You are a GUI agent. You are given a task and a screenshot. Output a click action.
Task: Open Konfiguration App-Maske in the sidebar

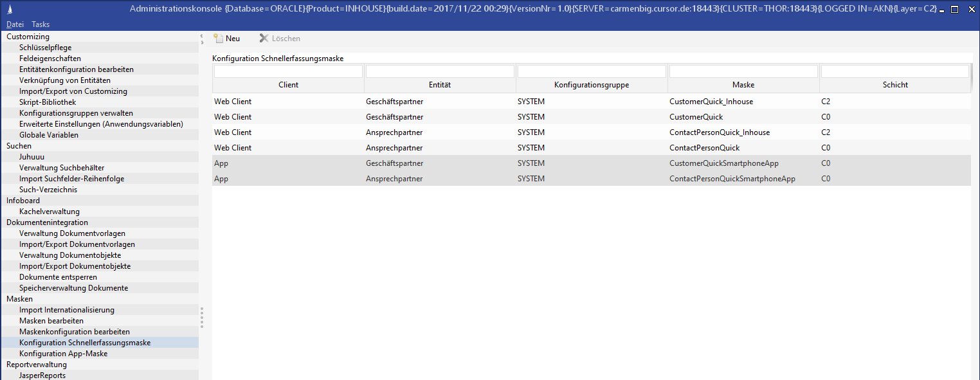pyautogui.click(x=63, y=354)
